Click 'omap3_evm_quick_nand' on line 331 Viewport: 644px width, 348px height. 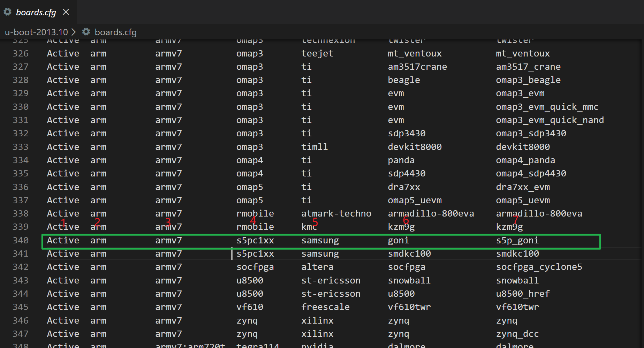(550, 120)
